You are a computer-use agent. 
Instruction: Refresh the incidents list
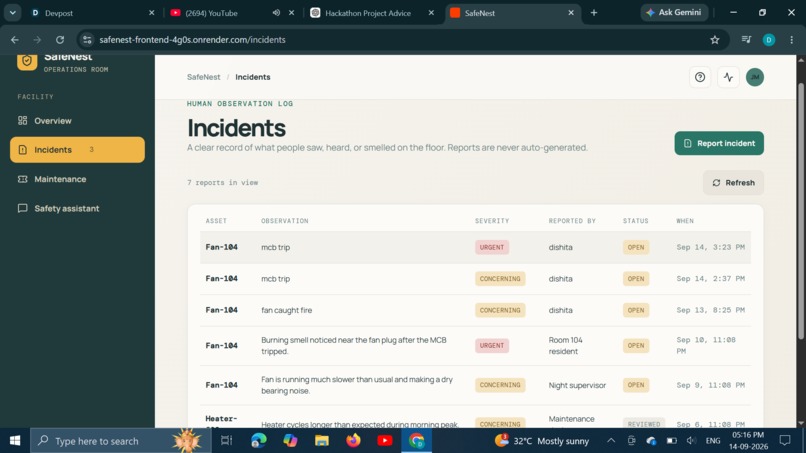(x=733, y=183)
